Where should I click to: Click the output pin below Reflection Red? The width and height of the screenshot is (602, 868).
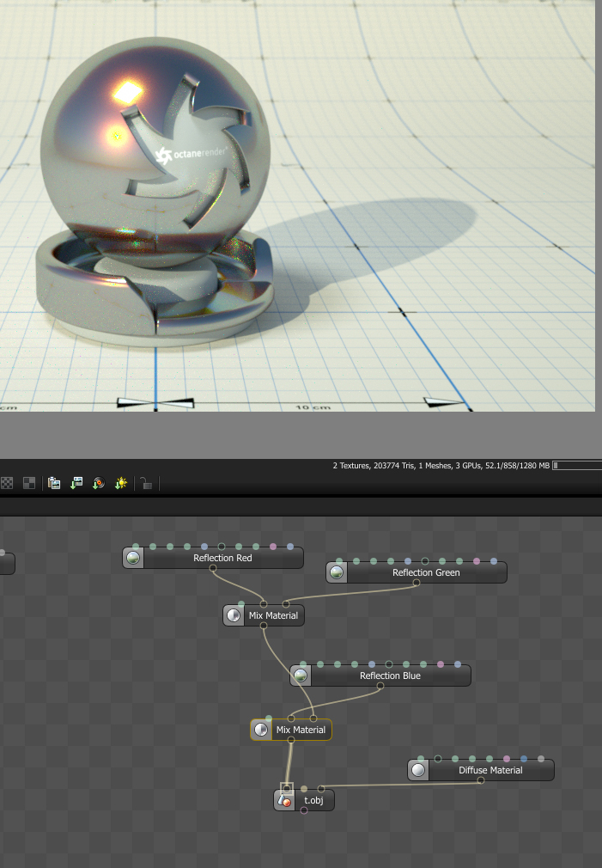pos(212,569)
